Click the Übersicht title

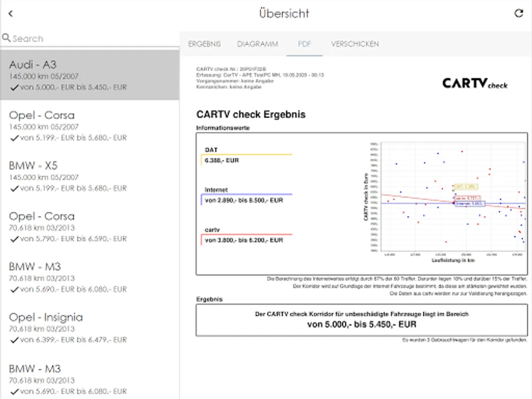point(284,13)
